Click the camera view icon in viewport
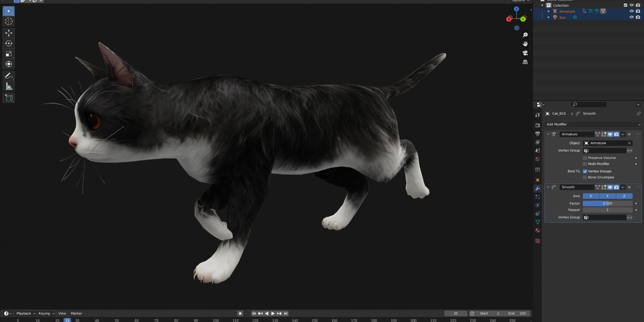Viewport: 644px width, 322px height. (x=525, y=53)
